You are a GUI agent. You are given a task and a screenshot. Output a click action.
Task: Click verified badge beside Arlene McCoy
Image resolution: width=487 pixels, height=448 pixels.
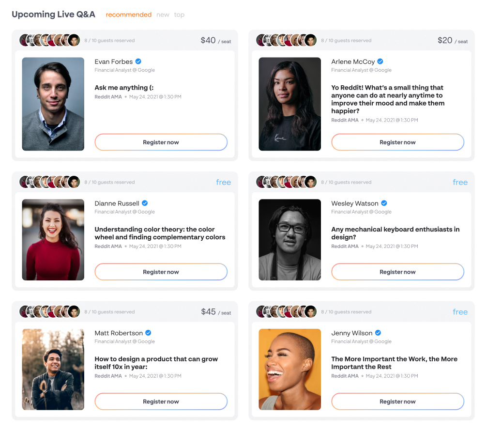click(x=380, y=62)
